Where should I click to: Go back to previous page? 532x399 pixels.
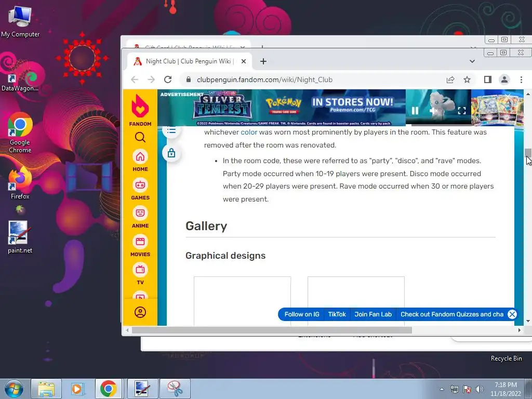(135, 79)
